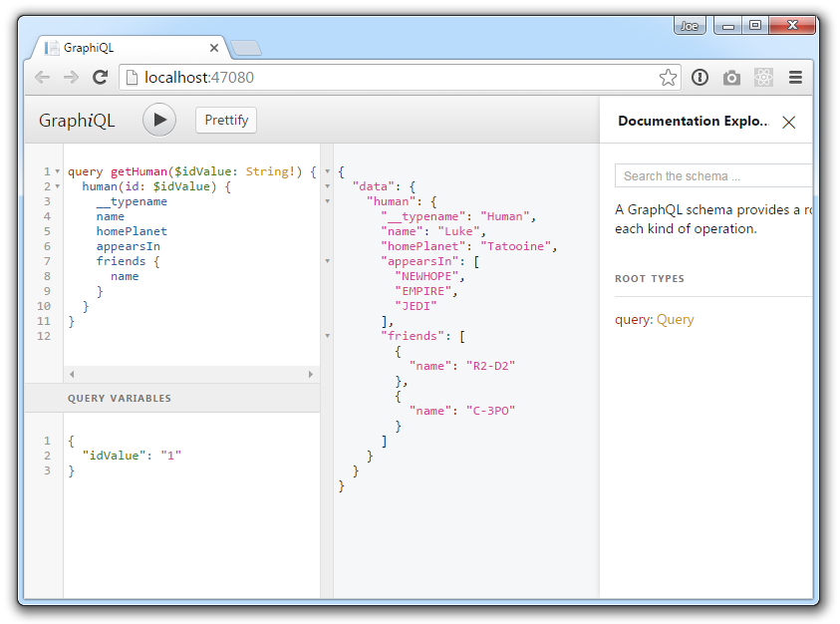Select the GraphiQL browser tab
840x624 pixels.
point(129,48)
